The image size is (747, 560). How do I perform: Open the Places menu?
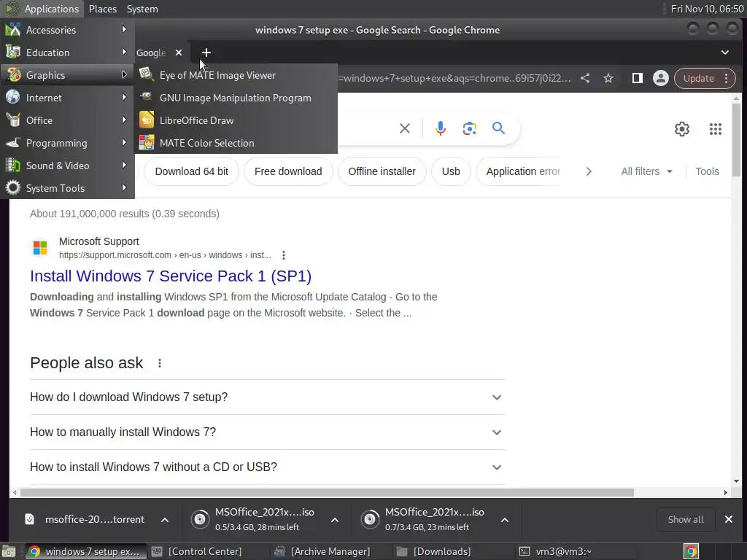coord(102,9)
